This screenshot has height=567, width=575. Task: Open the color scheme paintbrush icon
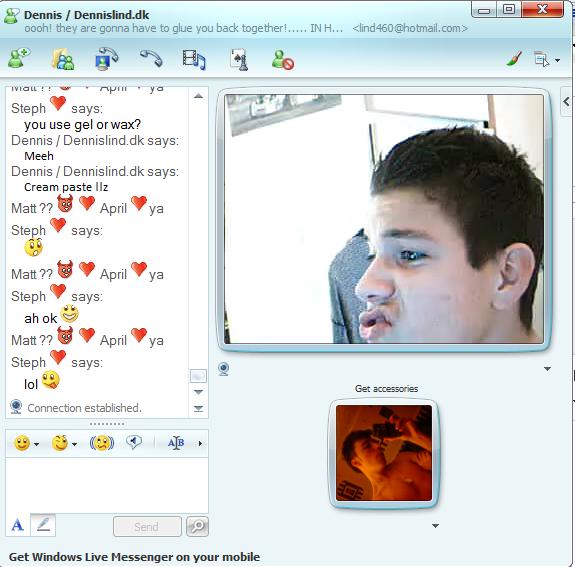514,59
